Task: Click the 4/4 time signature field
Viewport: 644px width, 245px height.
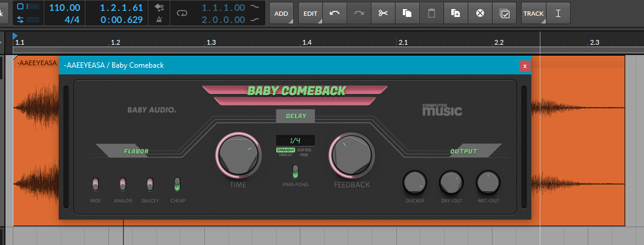Action: click(72, 19)
